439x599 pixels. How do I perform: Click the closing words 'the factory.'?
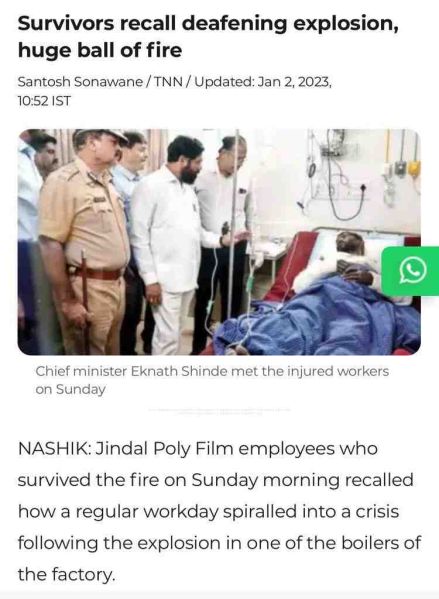coord(66,574)
